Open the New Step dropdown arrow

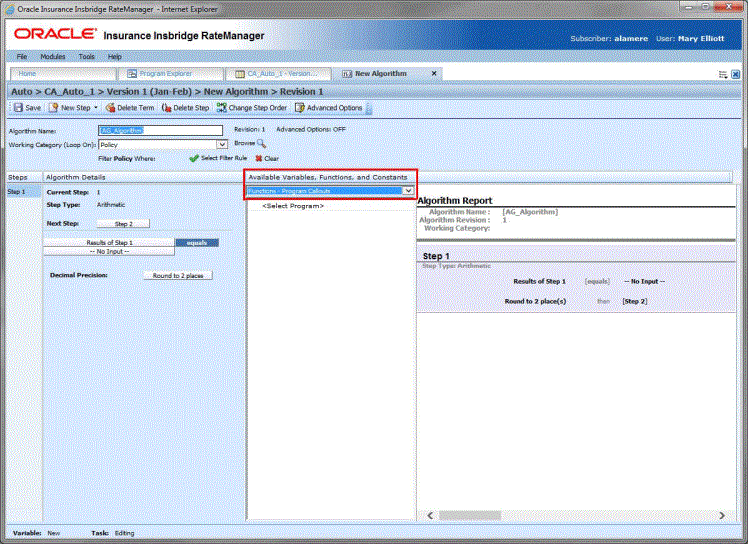(x=96, y=108)
